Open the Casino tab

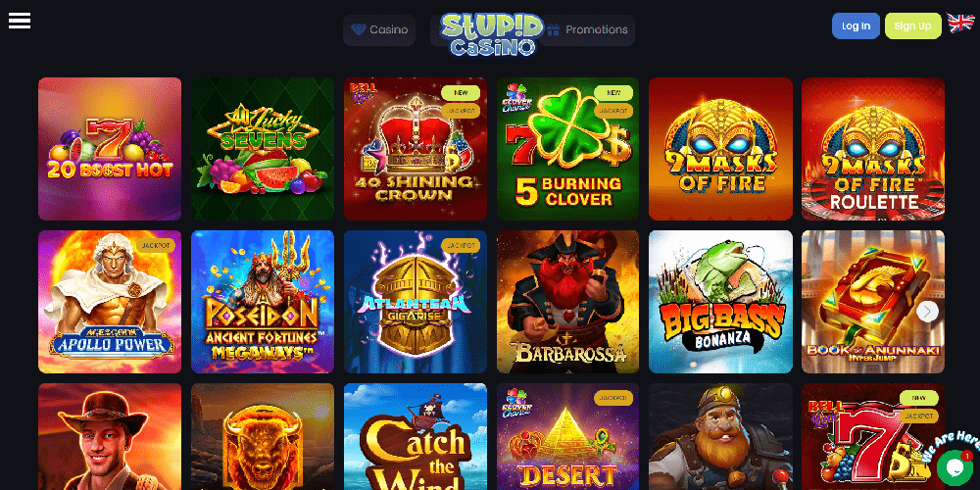[x=379, y=30]
